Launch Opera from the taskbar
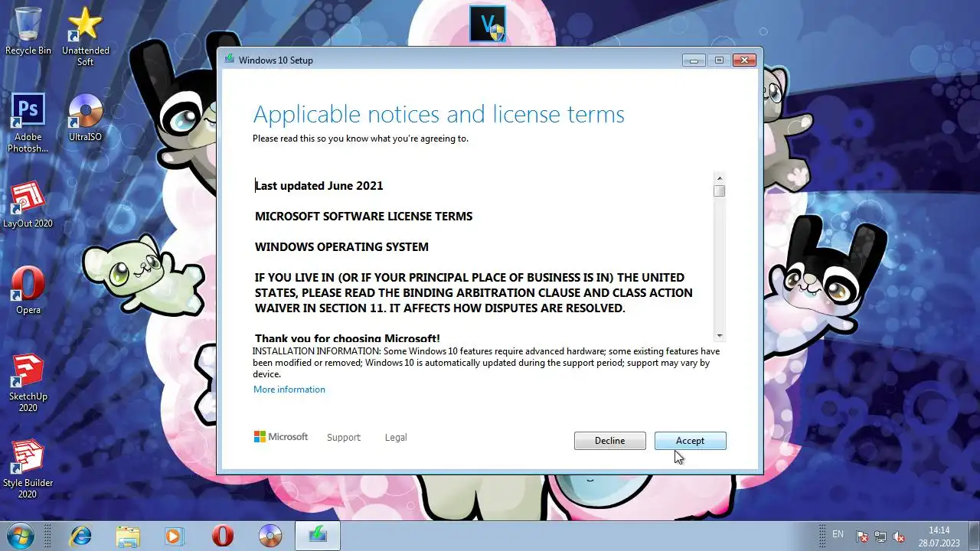The width and height of the screenshot is (980, 551). [223, 536]
